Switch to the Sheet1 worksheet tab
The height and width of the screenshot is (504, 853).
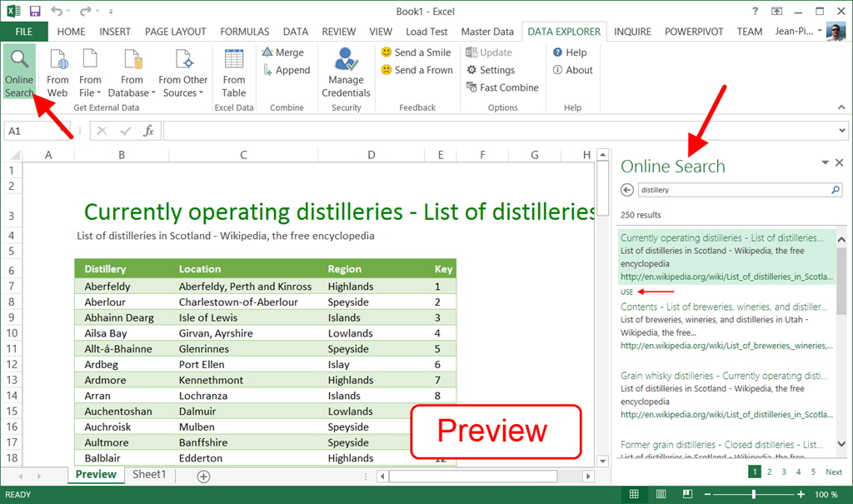150,475
